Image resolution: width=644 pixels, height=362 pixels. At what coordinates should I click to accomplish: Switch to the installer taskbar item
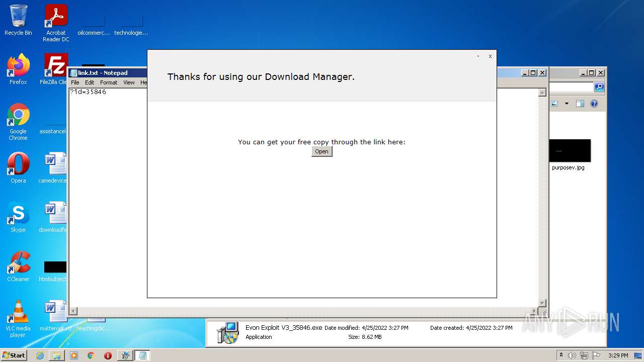click(125, 355)
